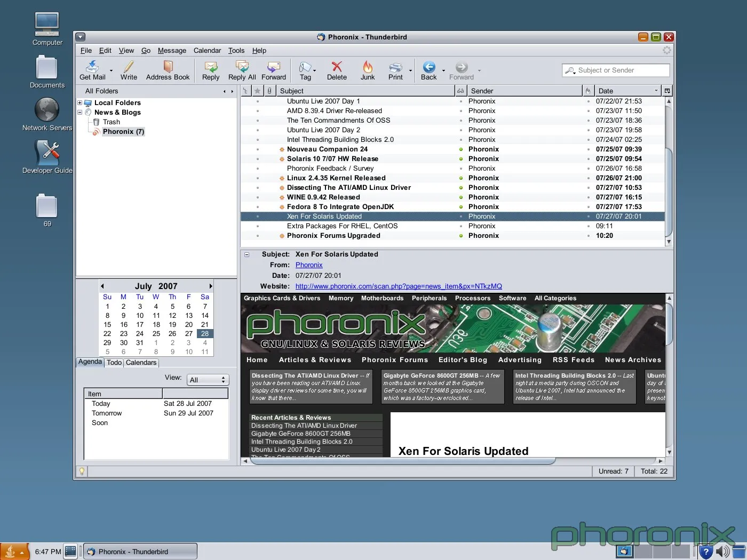Open the agenda View All dropdown
The height and width of the screenshot is (560, 747).
pos(208,380)
